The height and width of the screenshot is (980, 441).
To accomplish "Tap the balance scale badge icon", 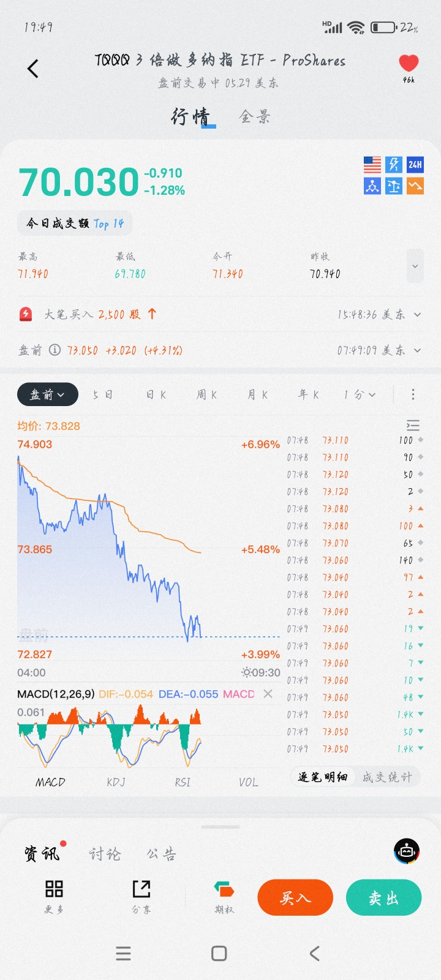I will (x=394, y=186).
